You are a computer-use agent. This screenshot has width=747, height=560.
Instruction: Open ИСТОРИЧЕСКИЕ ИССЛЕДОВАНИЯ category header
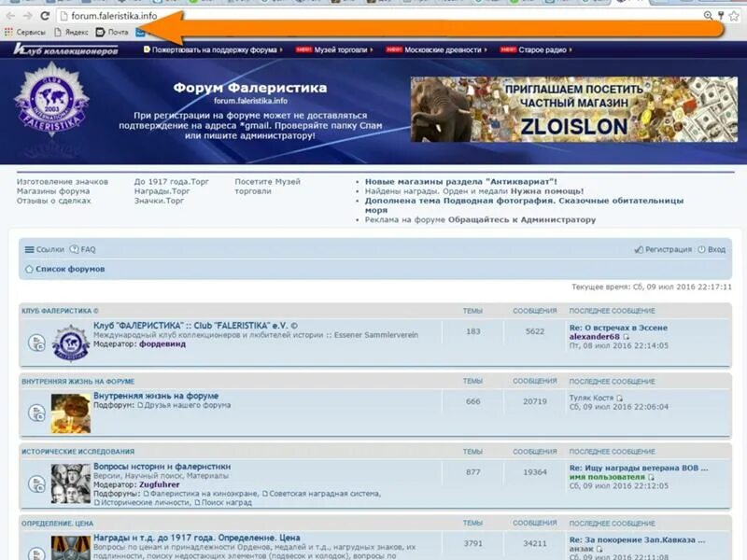click(x=78, y=452)
